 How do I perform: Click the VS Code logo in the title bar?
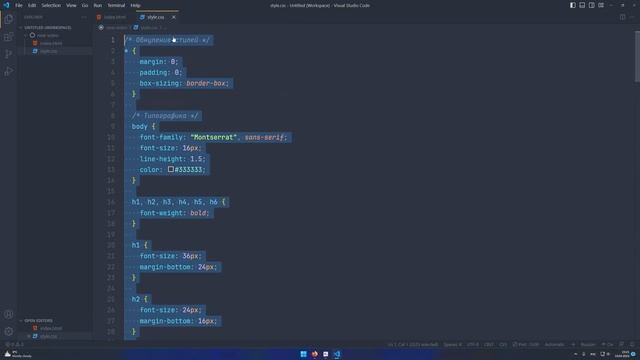[6, 5]
